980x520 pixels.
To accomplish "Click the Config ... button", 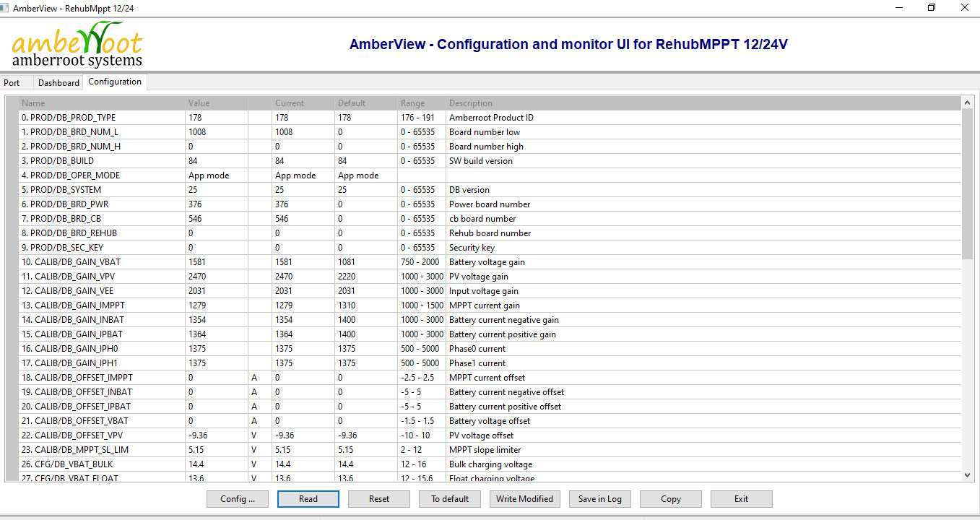I will click(x=238, y=499).
